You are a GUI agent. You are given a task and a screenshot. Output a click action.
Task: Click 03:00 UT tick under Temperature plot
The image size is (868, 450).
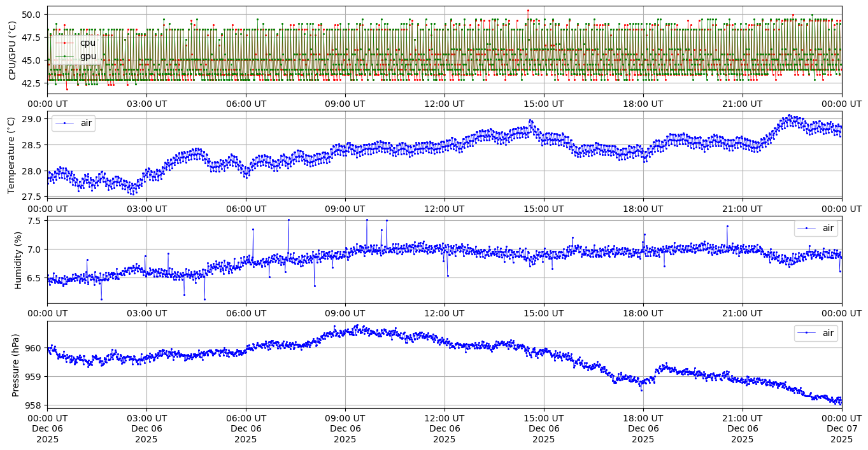pos(146,208)
